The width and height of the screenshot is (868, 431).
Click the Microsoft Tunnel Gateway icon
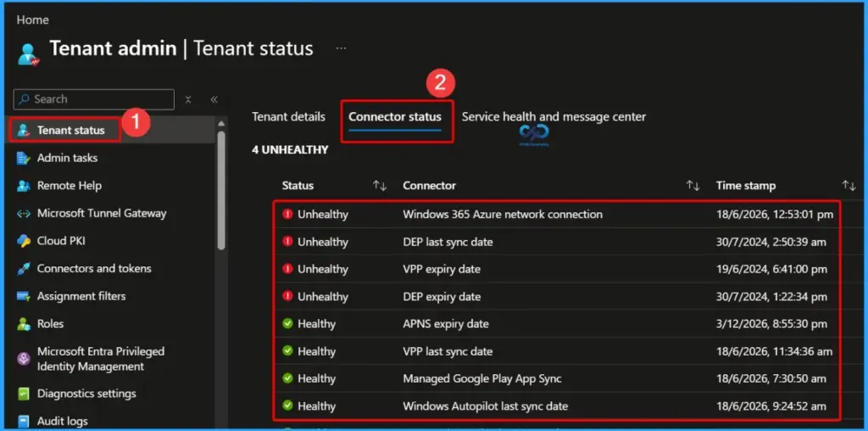[23, 214]
